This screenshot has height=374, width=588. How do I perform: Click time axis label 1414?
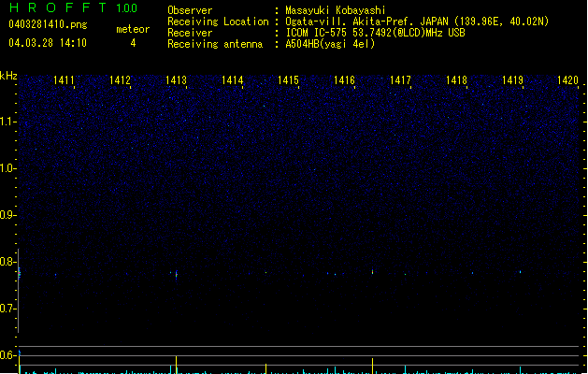(x=232, y=80)
